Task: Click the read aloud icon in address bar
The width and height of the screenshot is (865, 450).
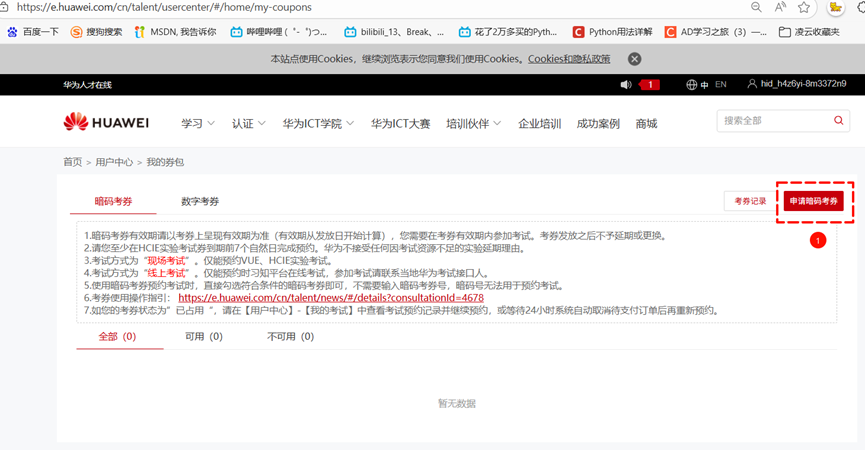Action: click(x=780, y=7)
